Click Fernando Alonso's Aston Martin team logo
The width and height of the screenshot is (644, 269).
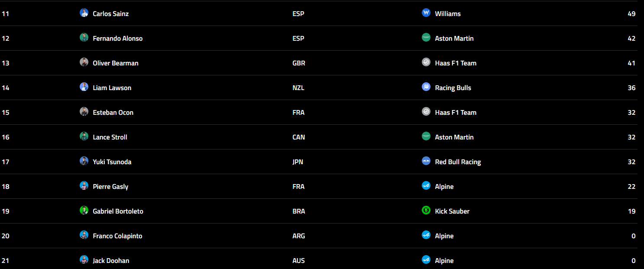[x=426, y=38]
